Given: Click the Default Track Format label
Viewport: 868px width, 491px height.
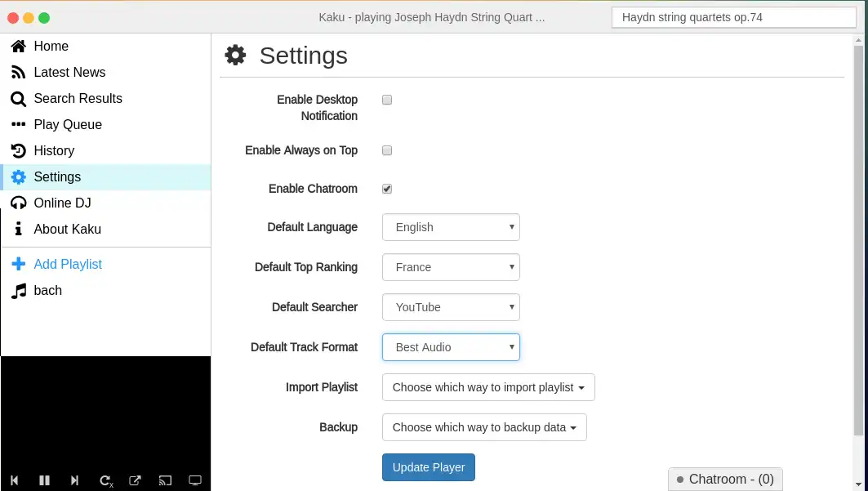Looking at the screenshot, I should click(x=304, y=347).
